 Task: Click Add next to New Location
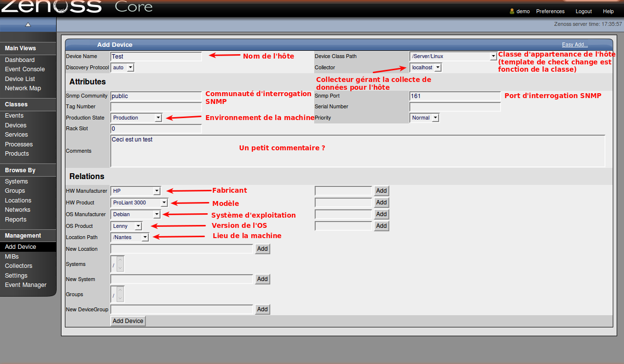click(262, 249)
